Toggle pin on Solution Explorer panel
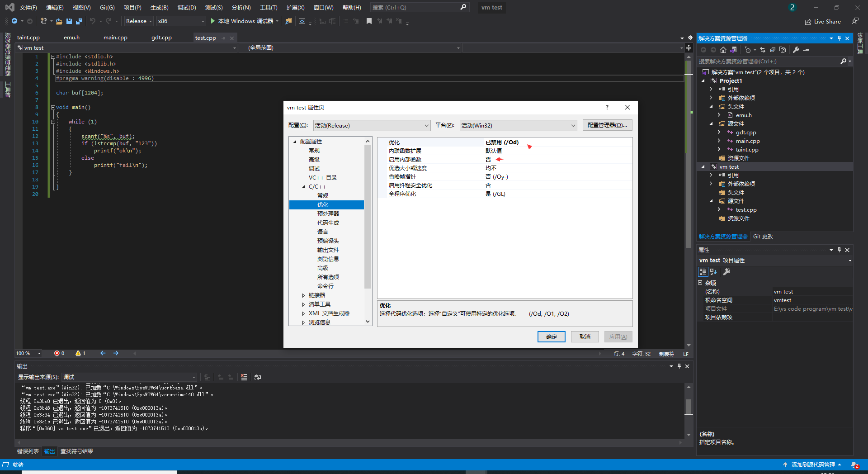 839,38
